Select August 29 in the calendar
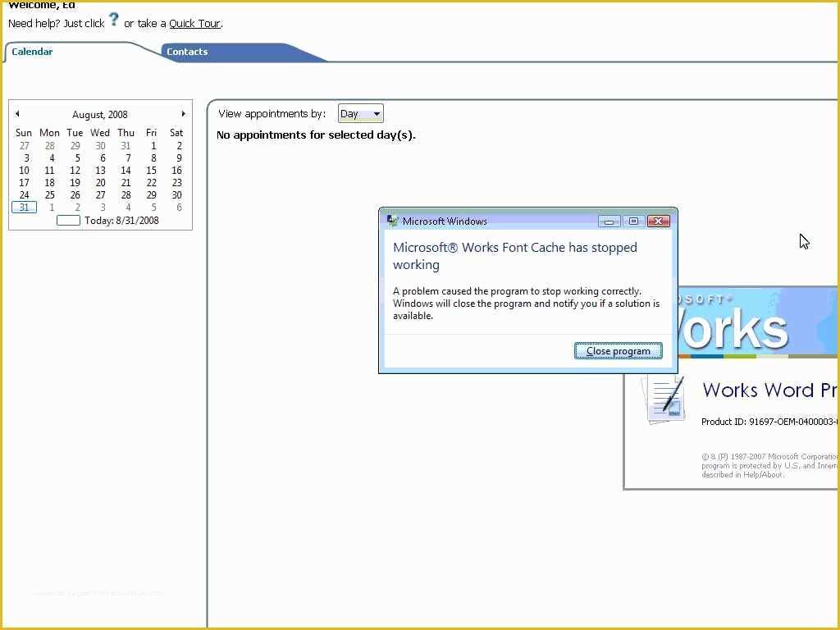840x630 pixels. 152,195
